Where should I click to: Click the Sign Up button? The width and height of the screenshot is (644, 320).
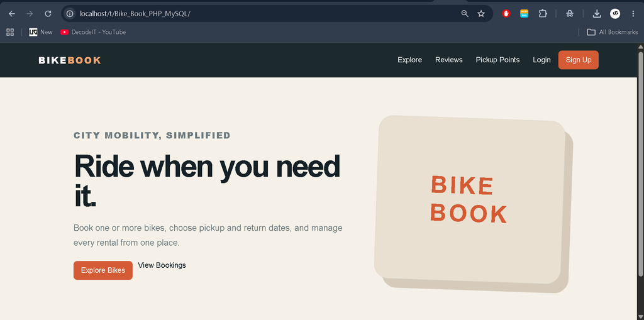click(x=579, y=60)
